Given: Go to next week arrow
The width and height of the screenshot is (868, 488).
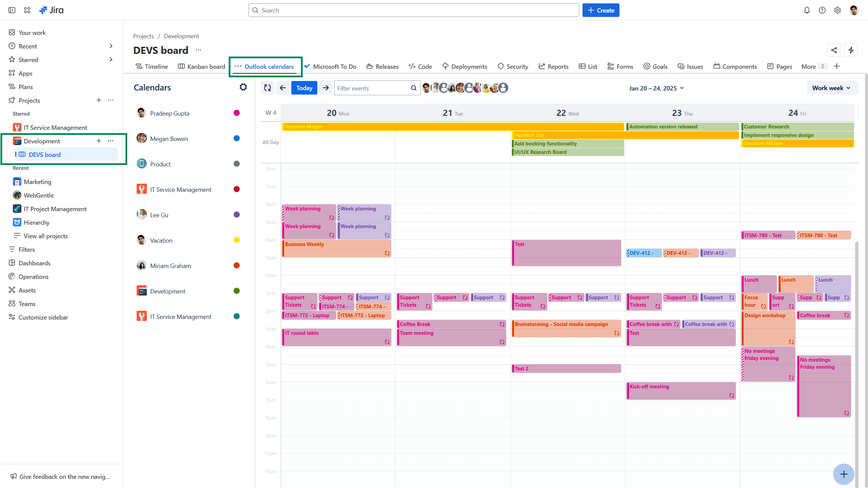Looking at the screenshot, I should click(x=326, y=88).
